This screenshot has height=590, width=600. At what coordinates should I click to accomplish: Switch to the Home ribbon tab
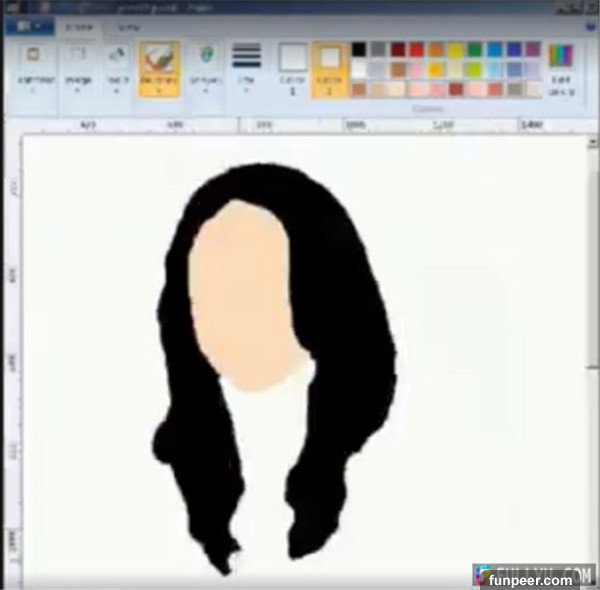(81, 27)
